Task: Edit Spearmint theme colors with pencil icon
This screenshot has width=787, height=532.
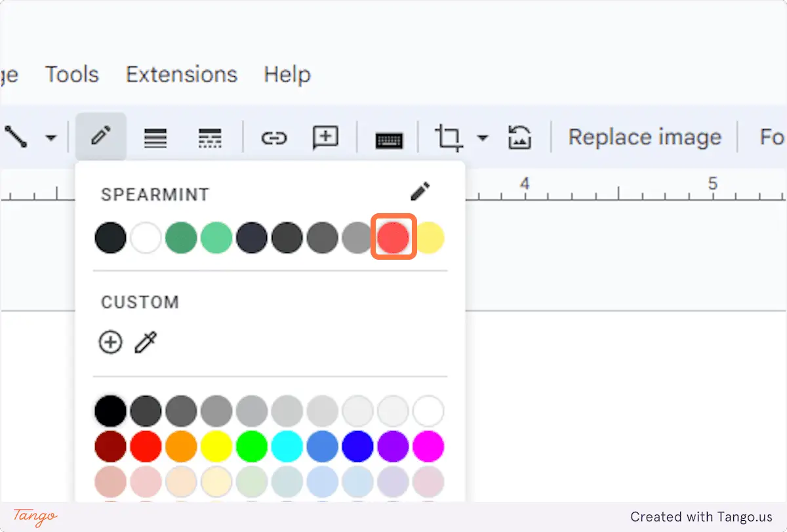Action: [420, 192]
